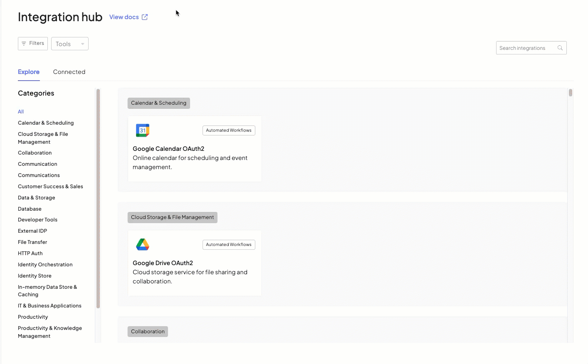The image size is (588, 364).
Task: Click the external link icon beside View docs
Action: (x=145, y=17)
